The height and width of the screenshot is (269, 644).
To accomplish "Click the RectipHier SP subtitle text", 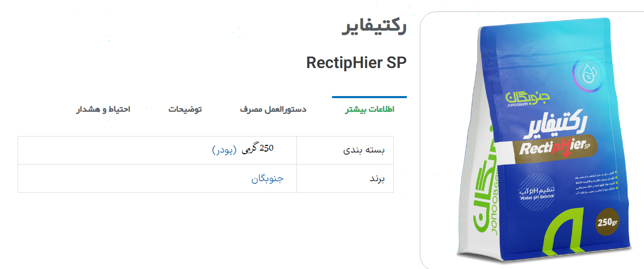I will [357, 62].
